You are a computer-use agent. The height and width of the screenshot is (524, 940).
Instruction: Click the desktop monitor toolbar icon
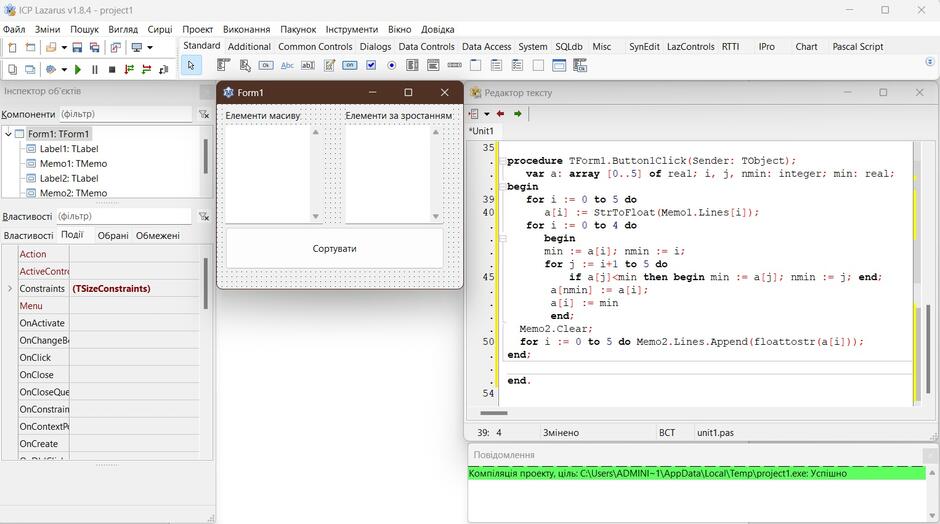click(x=137, y=47)
